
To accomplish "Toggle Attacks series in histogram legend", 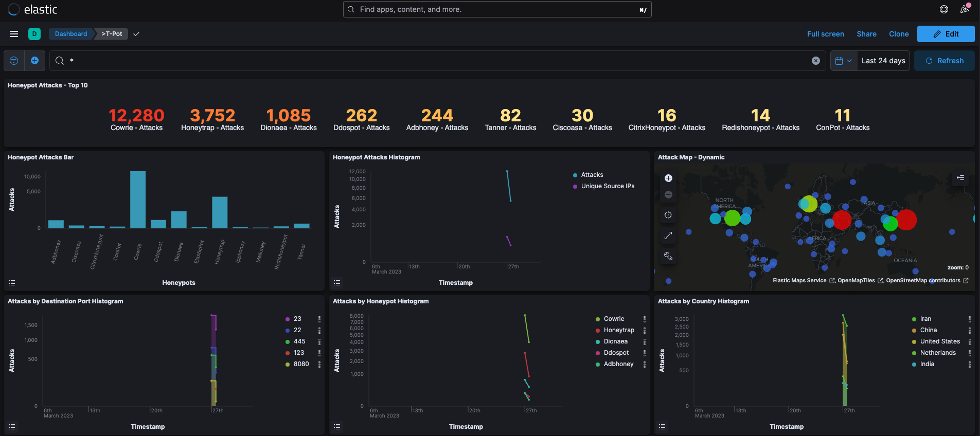I will (592, 175).
